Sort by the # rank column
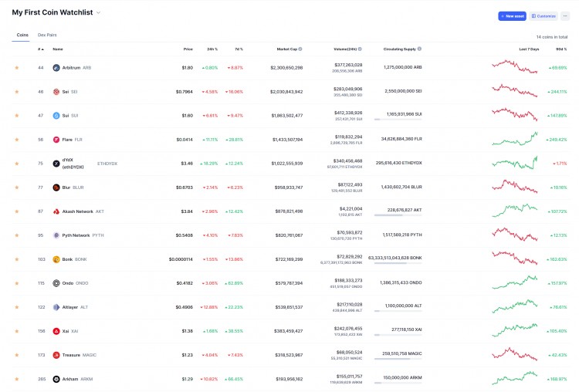Image resolution: width=579 pixels, height=392 pixels. pos(41,49)
